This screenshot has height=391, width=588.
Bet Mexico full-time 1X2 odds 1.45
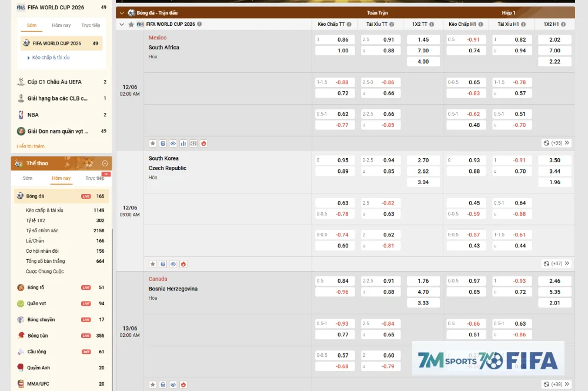tap(423, 40)
